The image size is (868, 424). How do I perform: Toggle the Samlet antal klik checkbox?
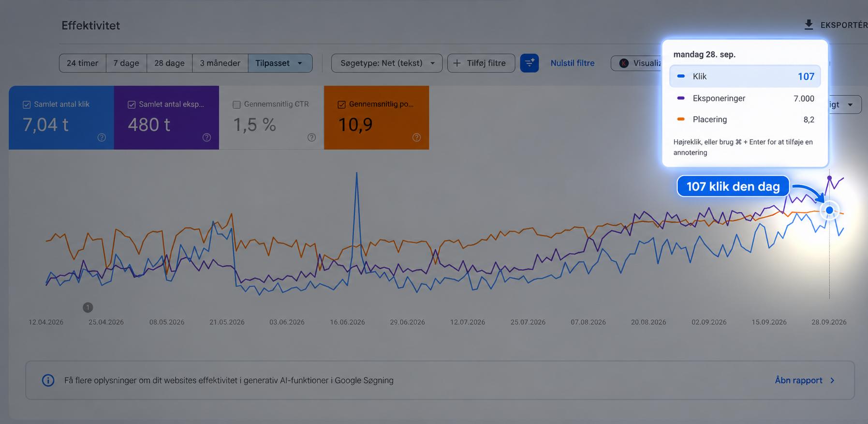tap(27, 105)
